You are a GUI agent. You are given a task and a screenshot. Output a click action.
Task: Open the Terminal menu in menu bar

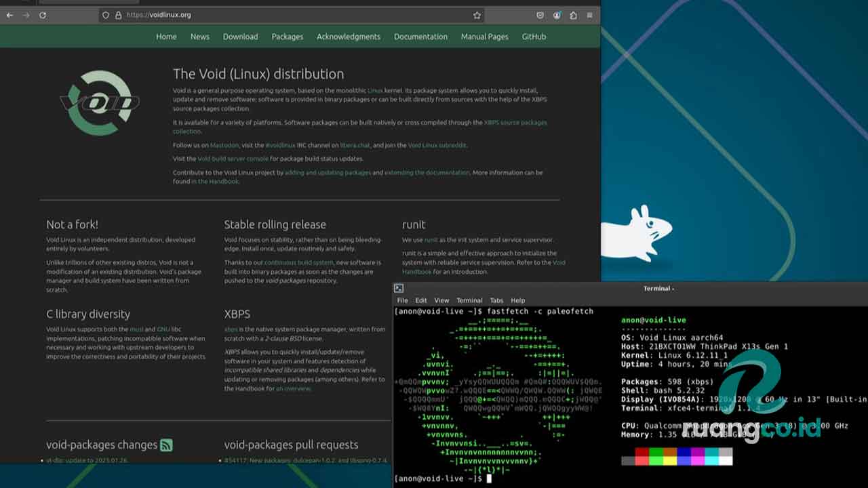click(469, 300)
